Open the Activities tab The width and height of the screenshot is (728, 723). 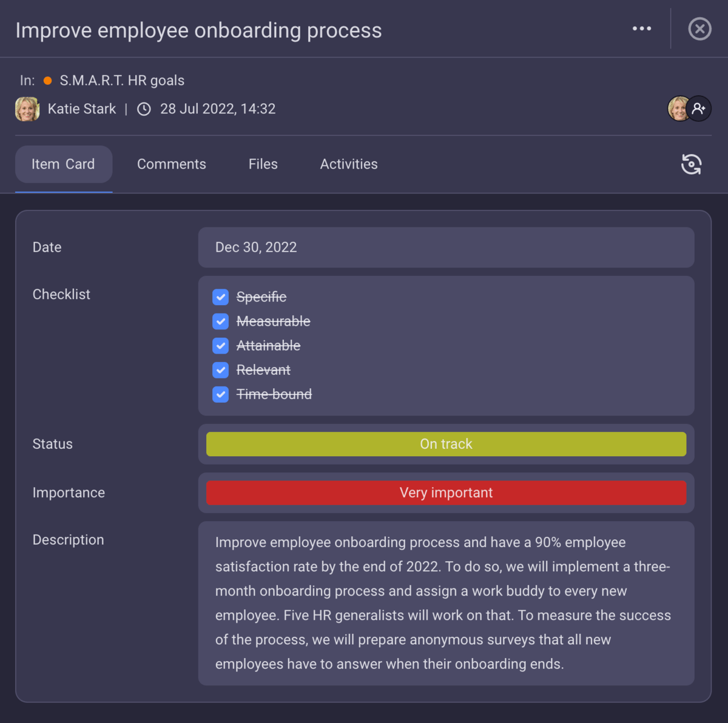pos(349,164)
